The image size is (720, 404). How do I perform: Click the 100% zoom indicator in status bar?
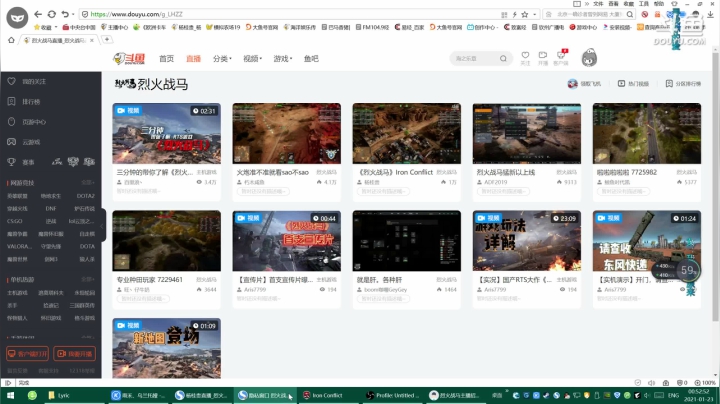[x=705, y=382]
